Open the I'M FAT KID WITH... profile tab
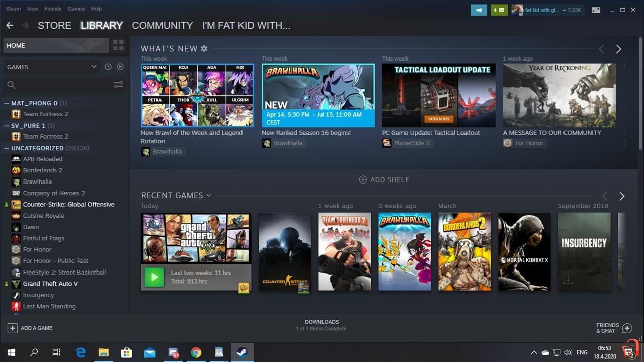This screenshot has height=362, width=644. pyautogui.click(x=246, y=25)
